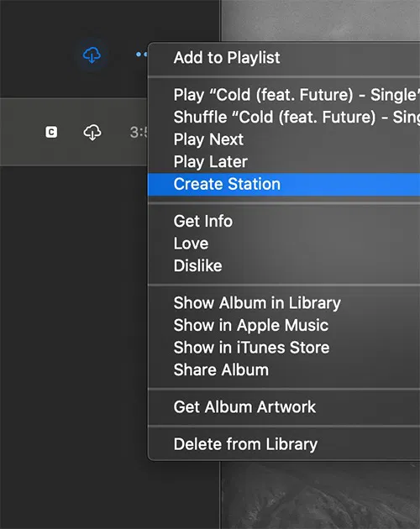Mark the album with Love
Image resolution: width=420 pixels, height=529 pixels.
(x=284, y=244)
